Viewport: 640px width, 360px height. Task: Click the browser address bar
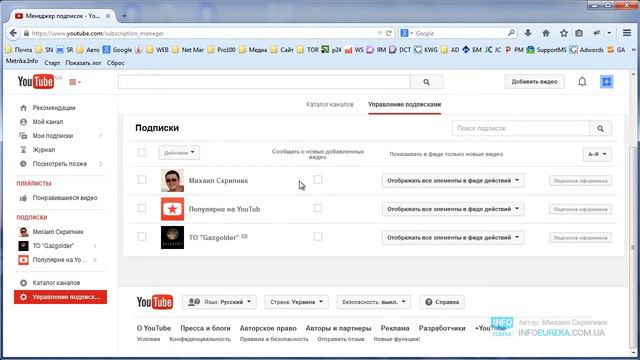click(204, 33)
